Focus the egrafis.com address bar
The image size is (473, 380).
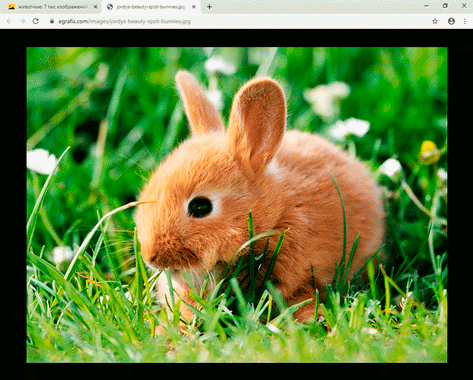point(240,21)
